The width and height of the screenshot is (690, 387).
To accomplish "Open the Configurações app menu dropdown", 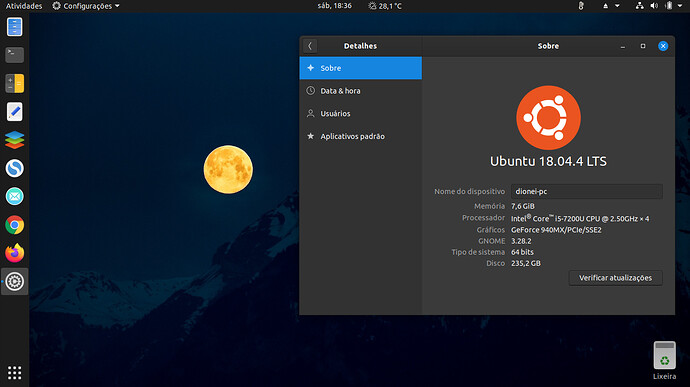I will (x=86, y=6).
